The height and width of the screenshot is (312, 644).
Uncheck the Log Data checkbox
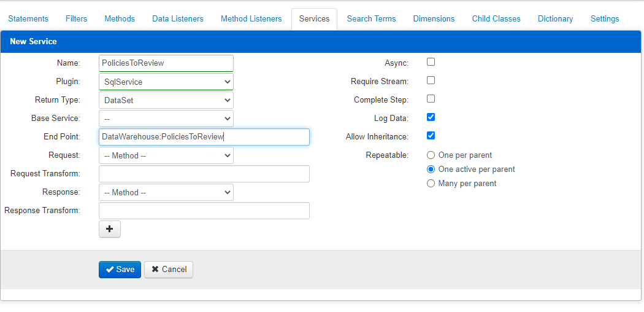[431, 117]
